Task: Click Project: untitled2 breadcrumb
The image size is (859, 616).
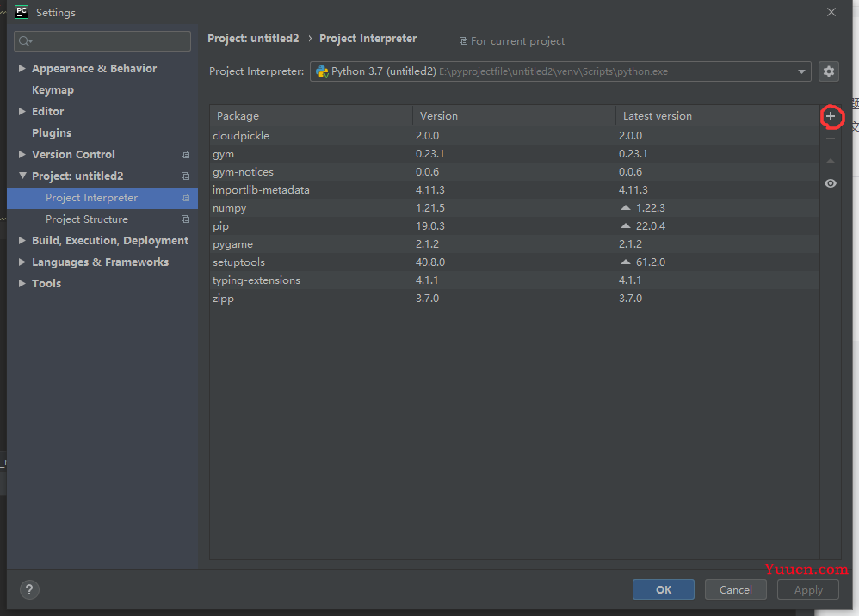Action: 253,39
